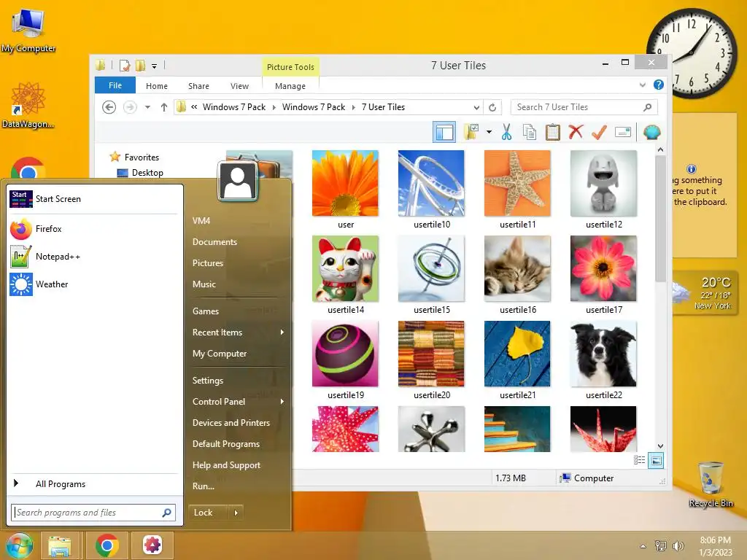Click the Rename icon in the toolbar
The width and height of the screenshot is (747, 560).
coord(623,132)
